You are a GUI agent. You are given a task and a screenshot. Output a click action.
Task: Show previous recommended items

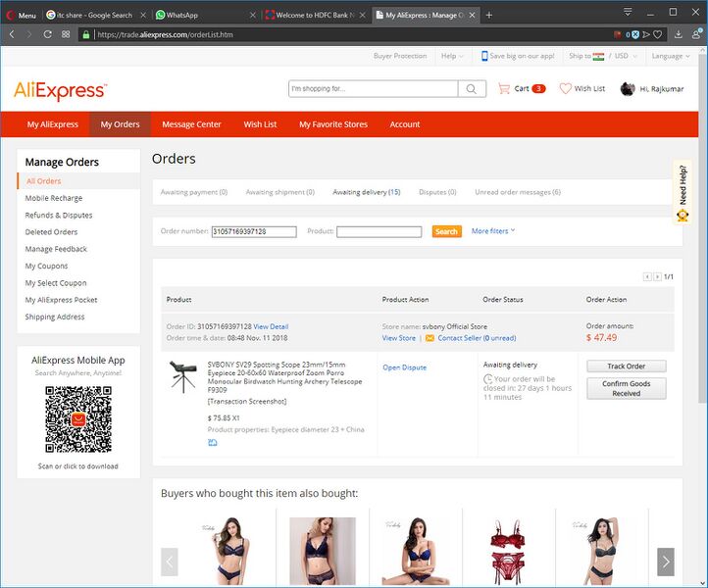(x=170, y=562)
